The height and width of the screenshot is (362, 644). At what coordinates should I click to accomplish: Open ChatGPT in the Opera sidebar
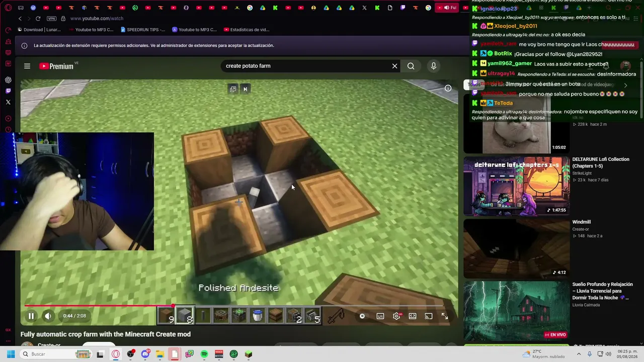click(x=8, y=80)
